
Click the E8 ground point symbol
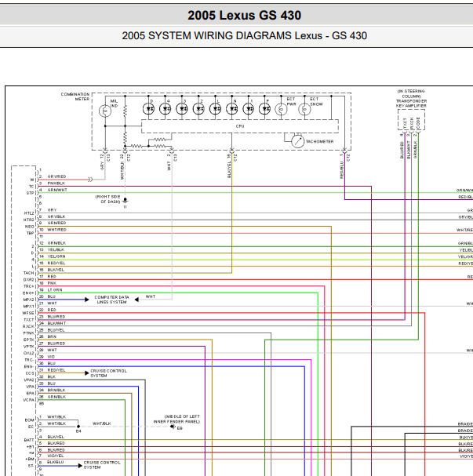pyautogui.click(x=173, y=427)
